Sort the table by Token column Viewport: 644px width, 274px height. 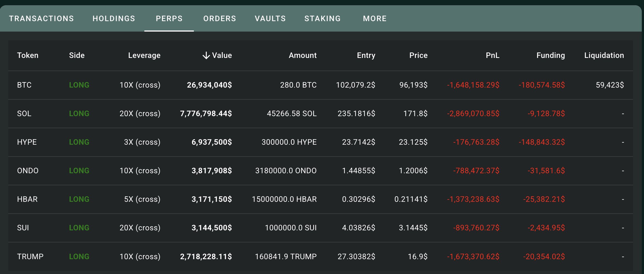pyautogui.click(x=28, y=55)
